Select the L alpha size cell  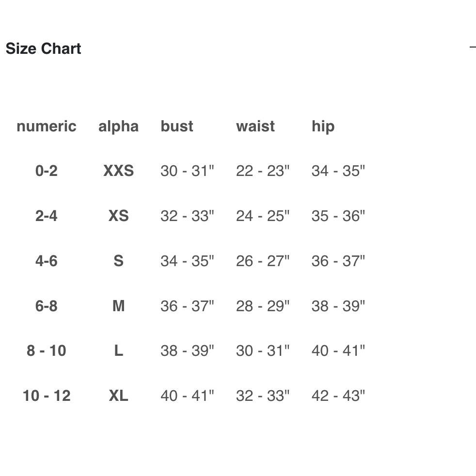[118, 350]
